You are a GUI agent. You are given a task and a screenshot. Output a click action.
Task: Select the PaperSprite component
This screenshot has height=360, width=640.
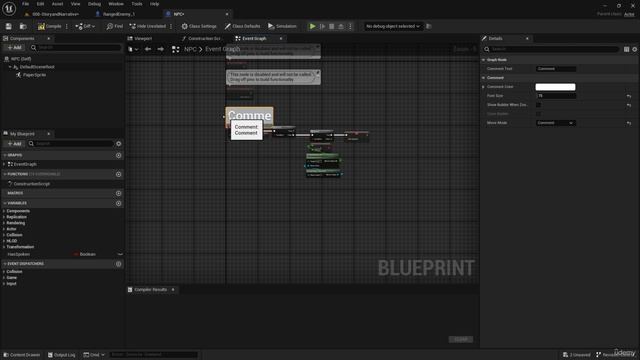click(x=34, y=75)
